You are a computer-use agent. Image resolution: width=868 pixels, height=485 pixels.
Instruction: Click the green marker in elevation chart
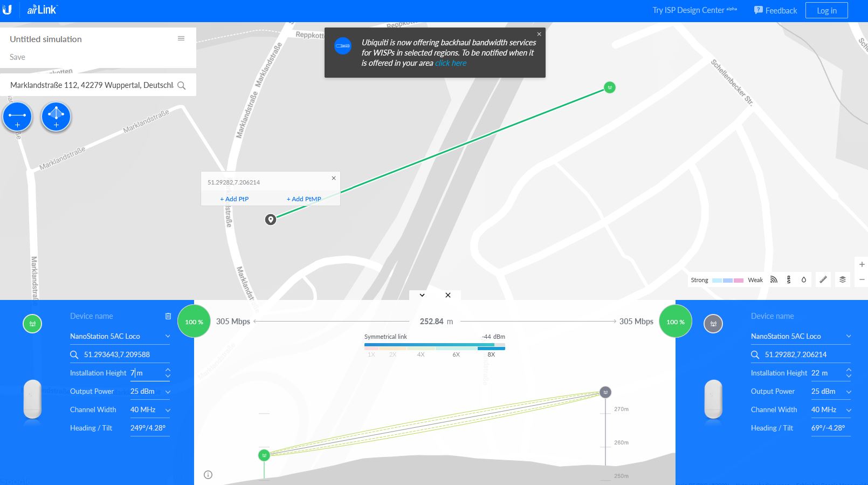[x=264, y=455]
